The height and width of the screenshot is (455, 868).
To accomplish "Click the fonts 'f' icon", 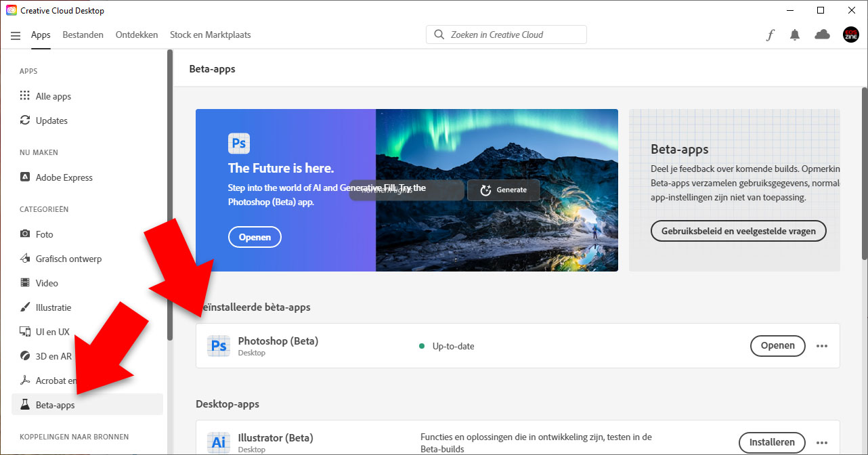I will [770, 35].
